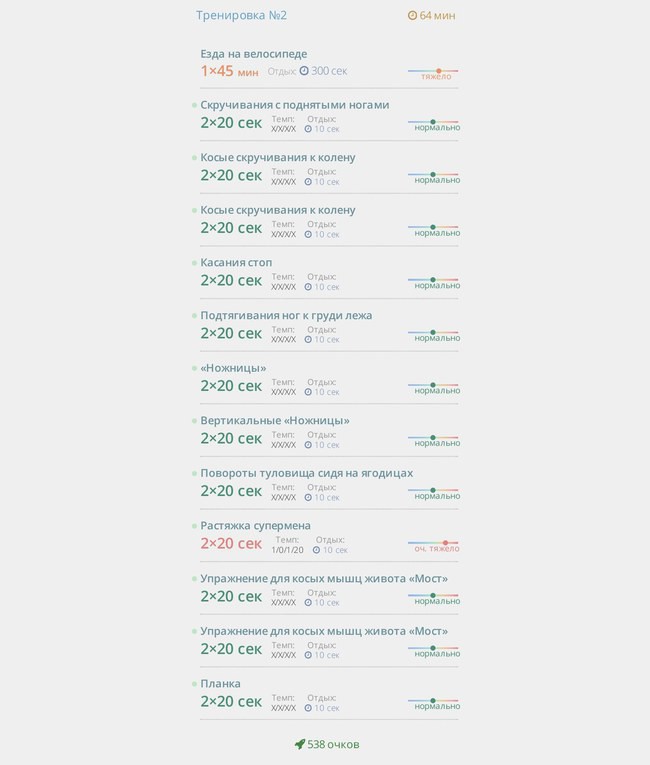Viewport: 650px width, 765px height.
Task: Click the red 2×20 сек value
Action: [231, 544]
